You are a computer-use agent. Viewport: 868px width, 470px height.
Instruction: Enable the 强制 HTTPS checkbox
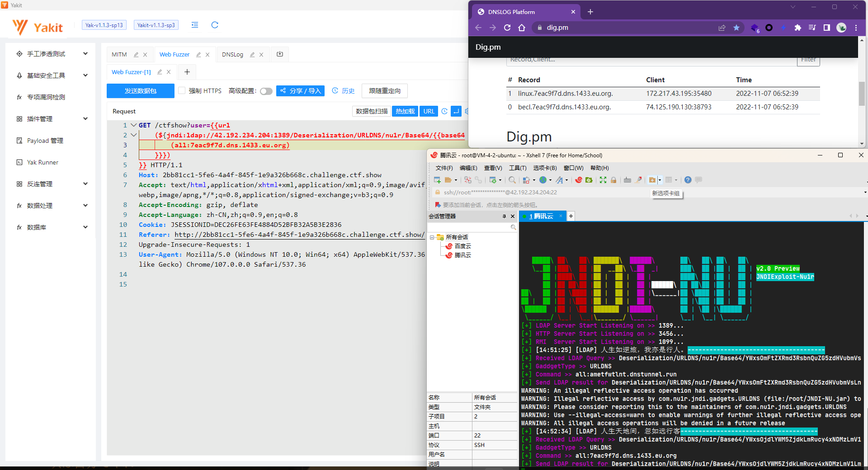pyautogui.click(x=182, y=91)
